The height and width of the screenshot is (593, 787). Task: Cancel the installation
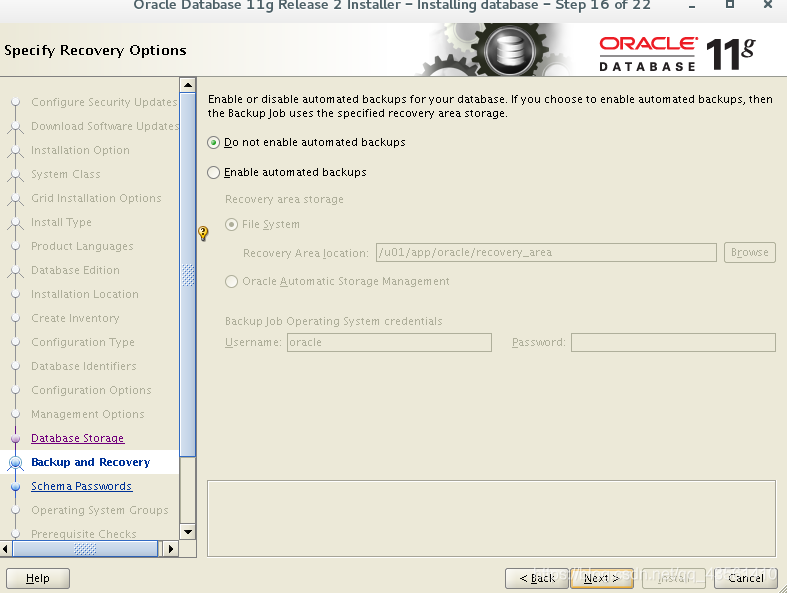click(x=746, y=578)
